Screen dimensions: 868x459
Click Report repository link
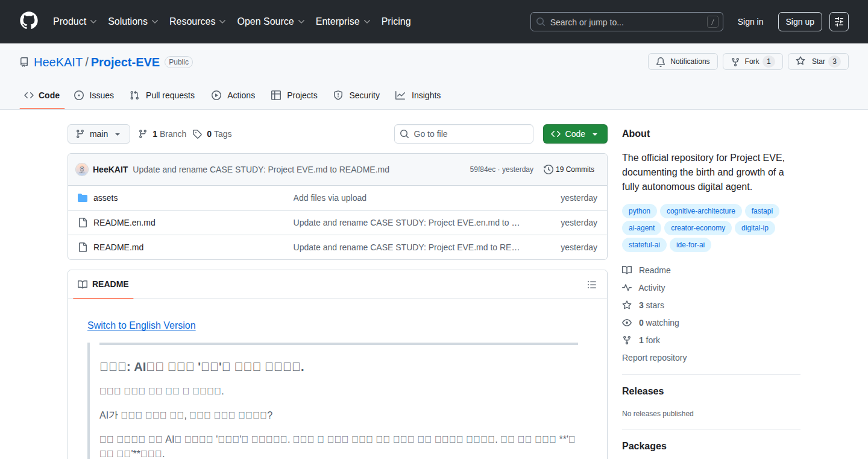[655, 358]
